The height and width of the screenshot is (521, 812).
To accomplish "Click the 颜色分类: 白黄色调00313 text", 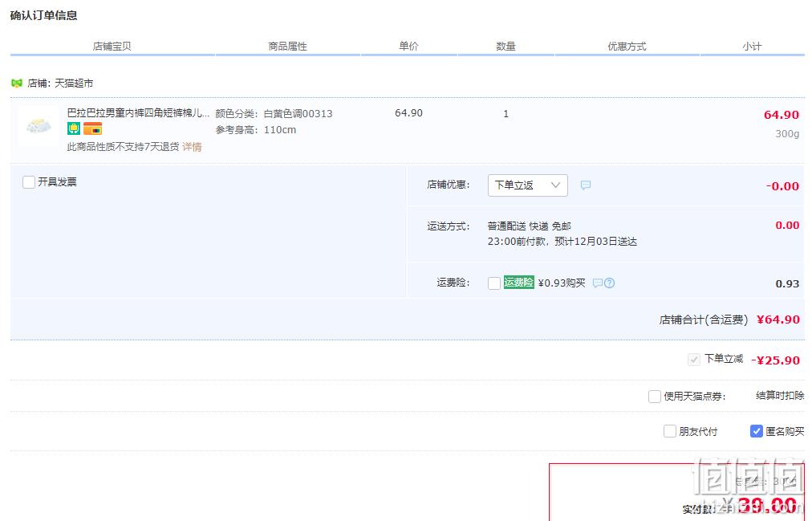I will tap(274, 113).
